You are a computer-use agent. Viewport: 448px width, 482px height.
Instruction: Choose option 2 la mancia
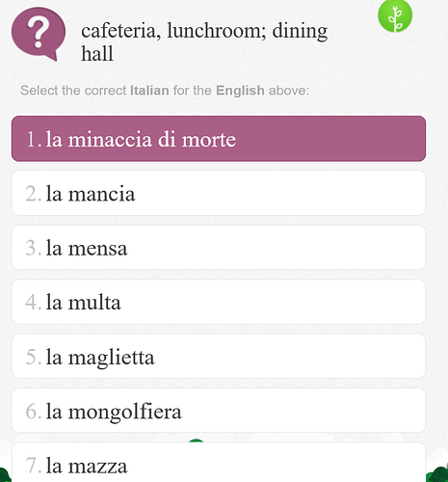[219, 193]
